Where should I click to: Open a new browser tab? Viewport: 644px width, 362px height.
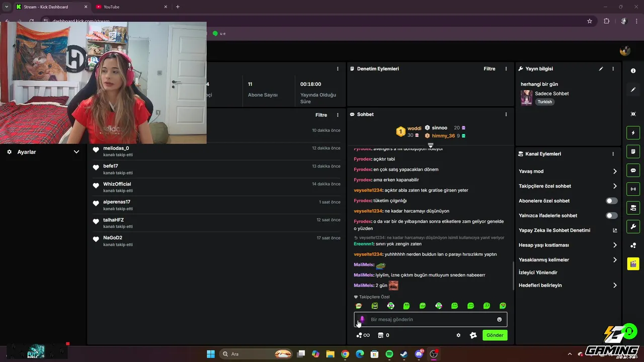(178, 7)
